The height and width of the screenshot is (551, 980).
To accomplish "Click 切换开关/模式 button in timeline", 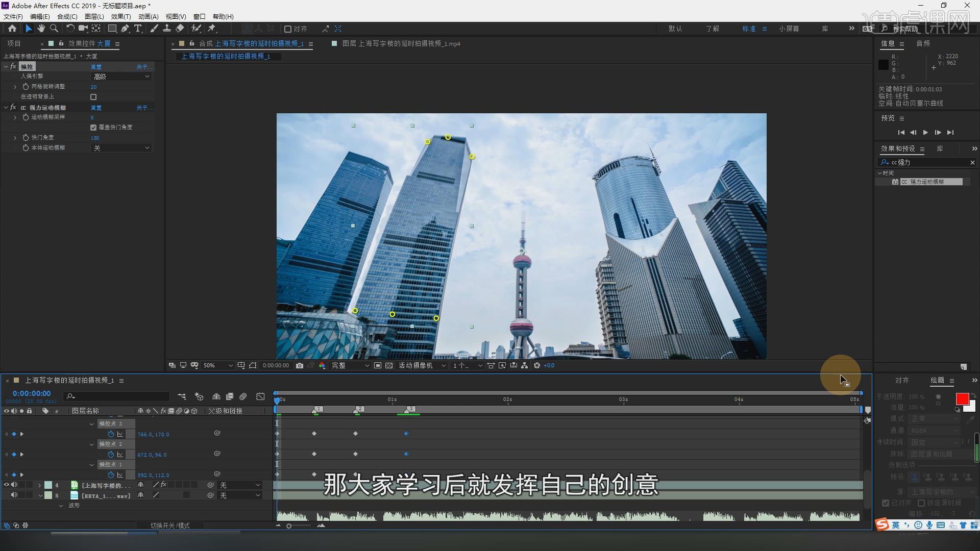I will [170, 525].
